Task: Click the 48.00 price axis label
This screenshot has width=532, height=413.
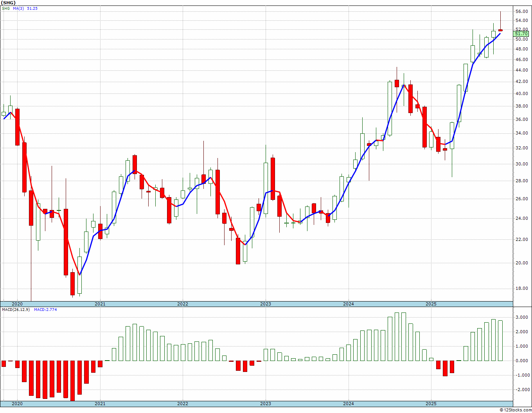Action: pyautogui.click(x=521, y=49)
